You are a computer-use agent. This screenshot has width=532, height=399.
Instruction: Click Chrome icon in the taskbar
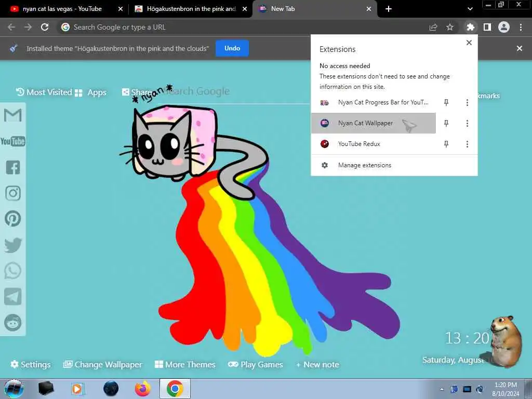(x=175, y=389)
